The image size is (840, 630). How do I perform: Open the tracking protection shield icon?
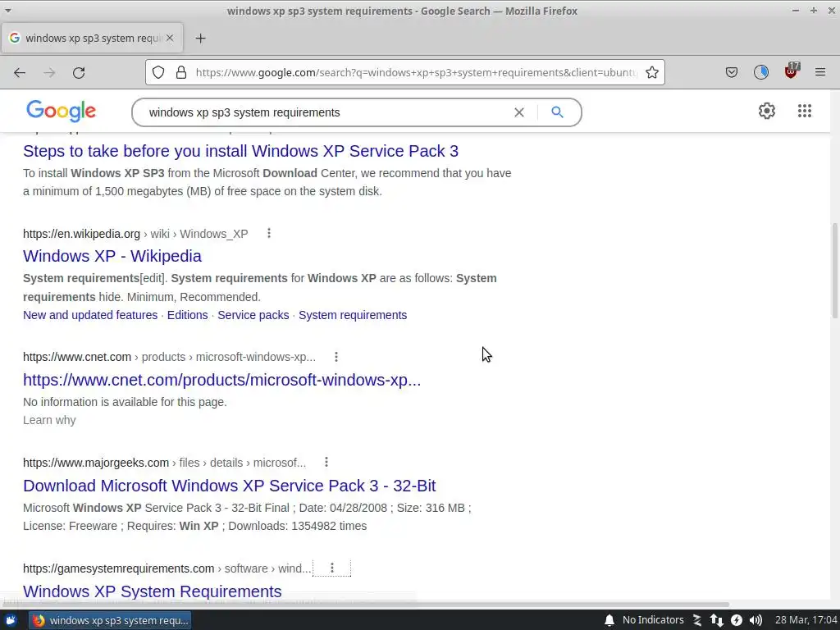158,72
